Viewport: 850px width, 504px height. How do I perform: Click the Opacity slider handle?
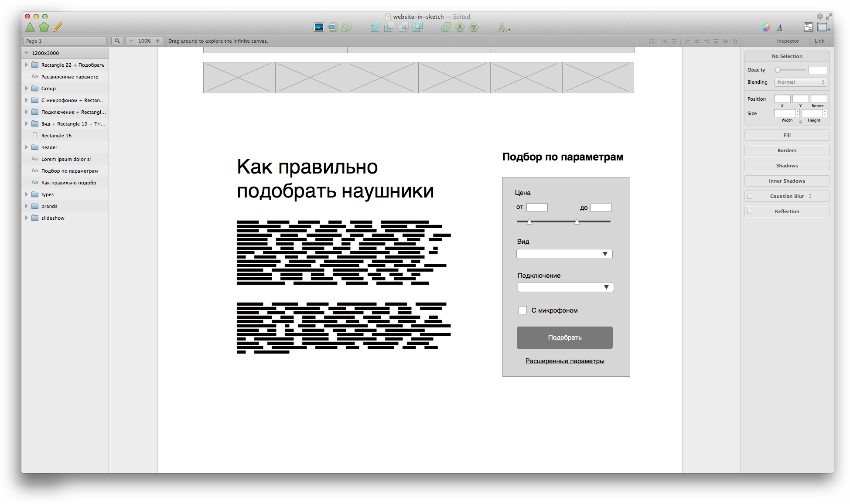778,70
